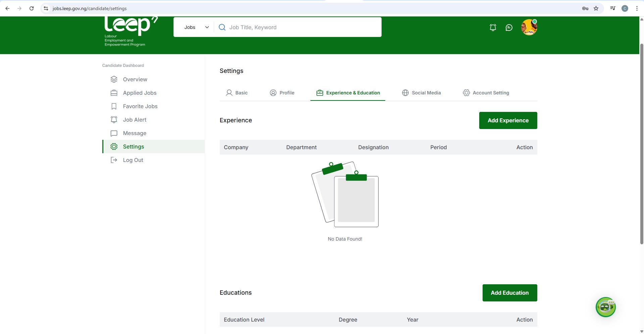Click the Add Experience button
The image size is (644, 334).
click(x=508, y=120)
